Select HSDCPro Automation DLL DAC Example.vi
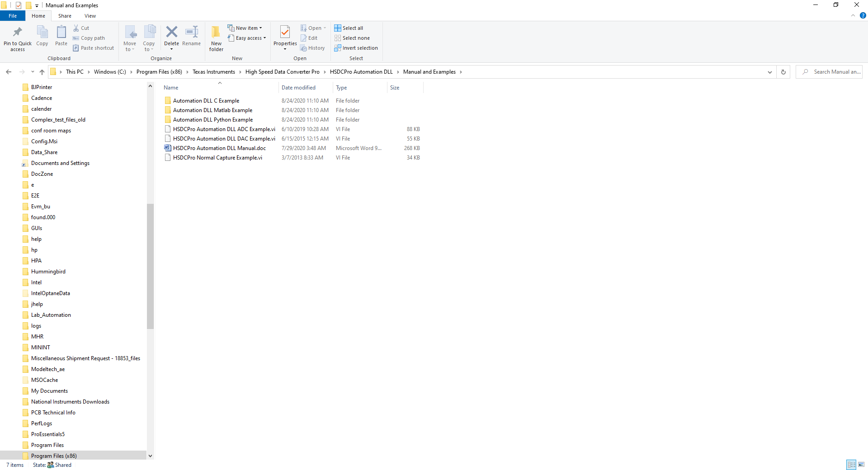868x470 pixels. click(224, 139)
